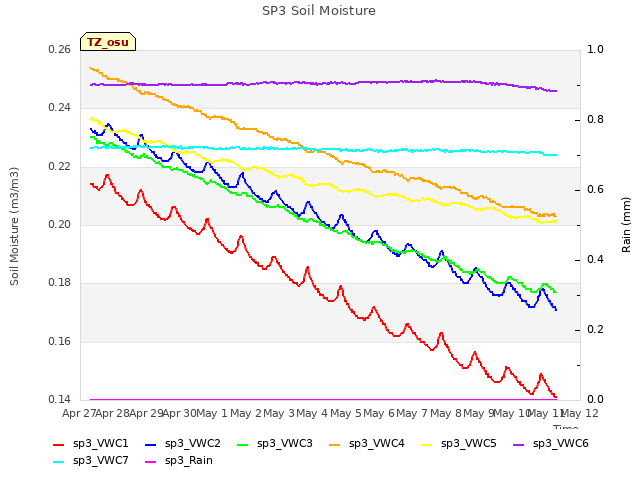Click the Soil Moisture (m3/m3) axis label
Image resolution: width=640 pixels, height=480 pixels.
[14, 226]
